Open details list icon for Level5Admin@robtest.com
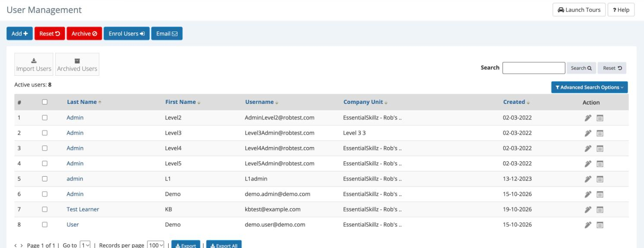 click(600, 164)
